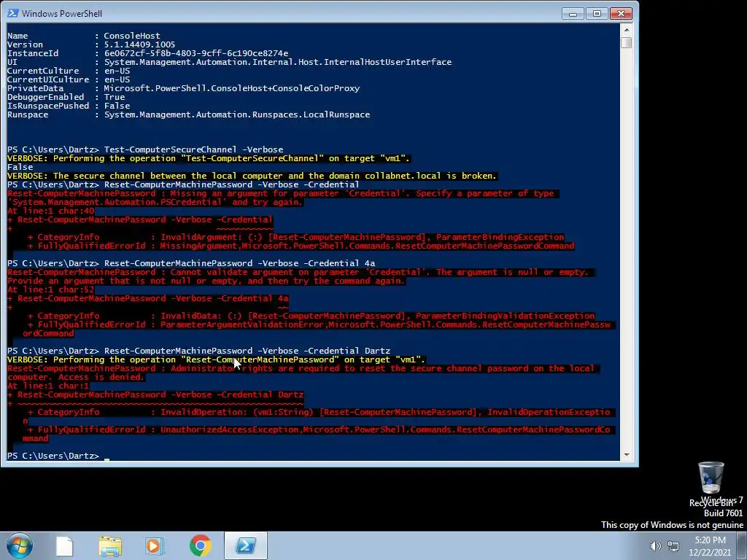The height and width of the screenshot is (560, 747).
Task: Open the Windows Start menu orb
Action: click(x=19, y=545)
